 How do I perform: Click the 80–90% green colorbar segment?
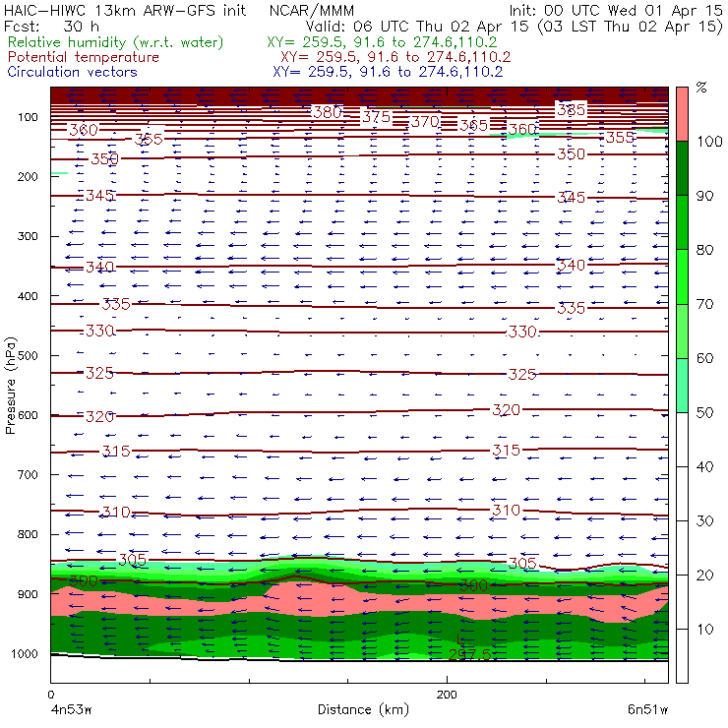pos(682,222)
